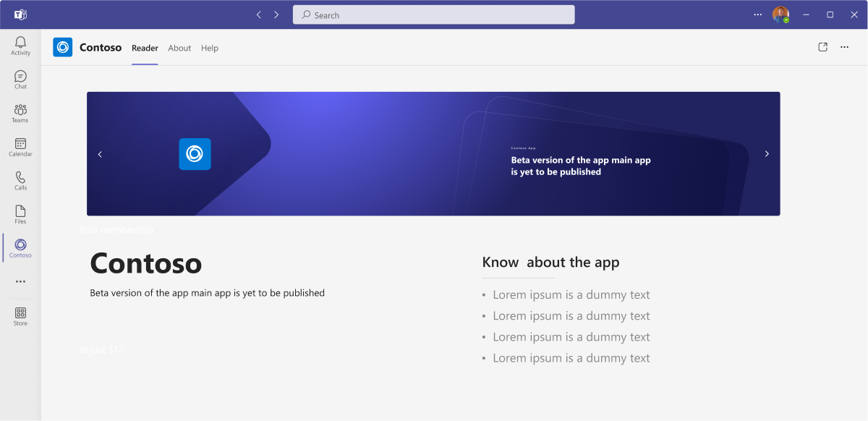Switch to the About tab
This screenshot has height=421, width=868.
click(x=179, y=48)
